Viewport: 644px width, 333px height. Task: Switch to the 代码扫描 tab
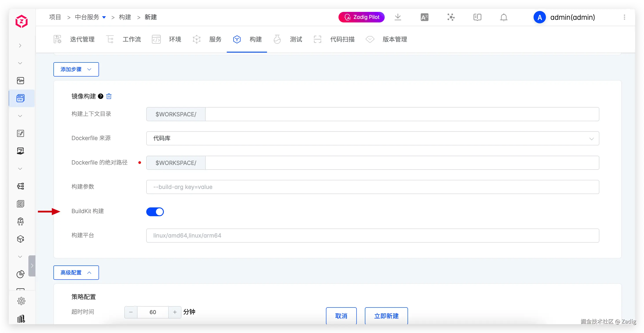click(342, 39)
